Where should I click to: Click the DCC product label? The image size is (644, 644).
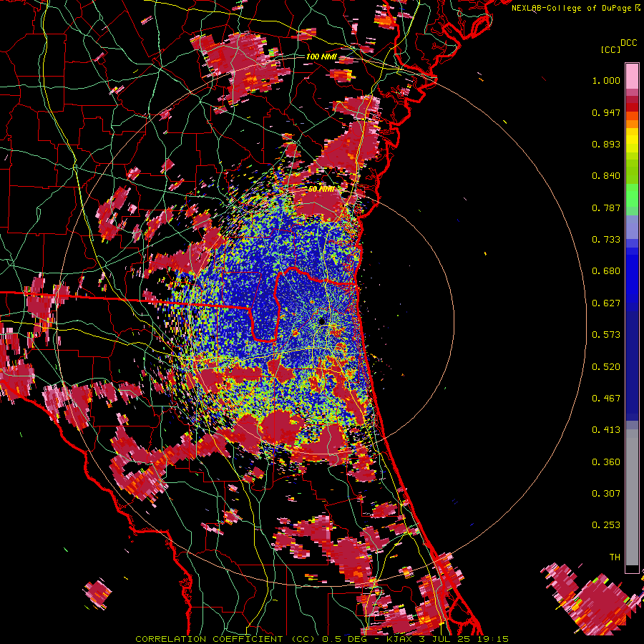click(x=628, y=43)
